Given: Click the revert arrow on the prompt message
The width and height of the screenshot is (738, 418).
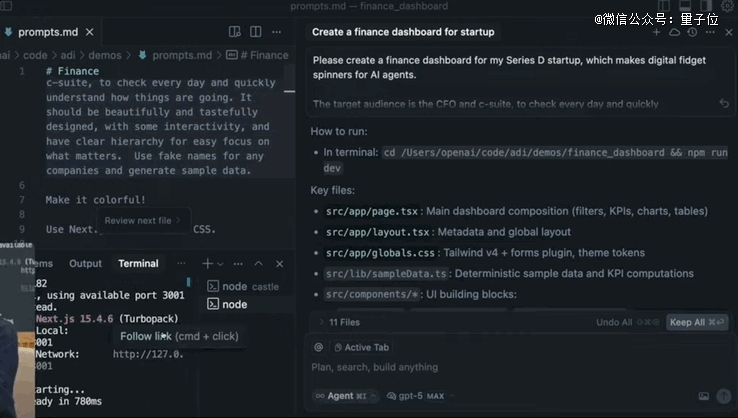Looking at the screenshot, I should 724,103.
